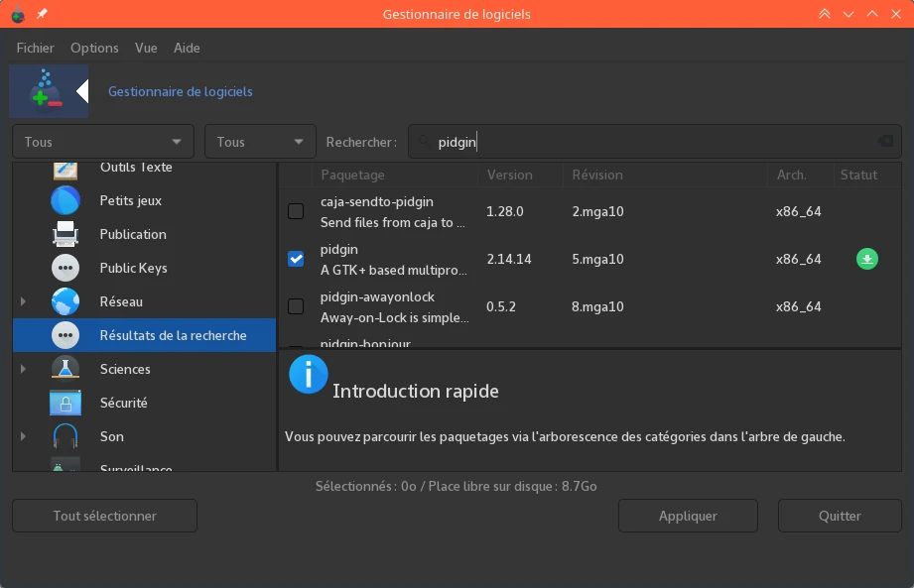Tick the pidgin-awayonlock checkbox

tap(296, 306)
